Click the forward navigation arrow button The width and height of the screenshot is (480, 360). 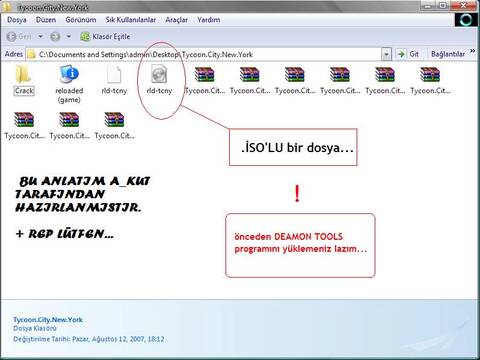55,36
